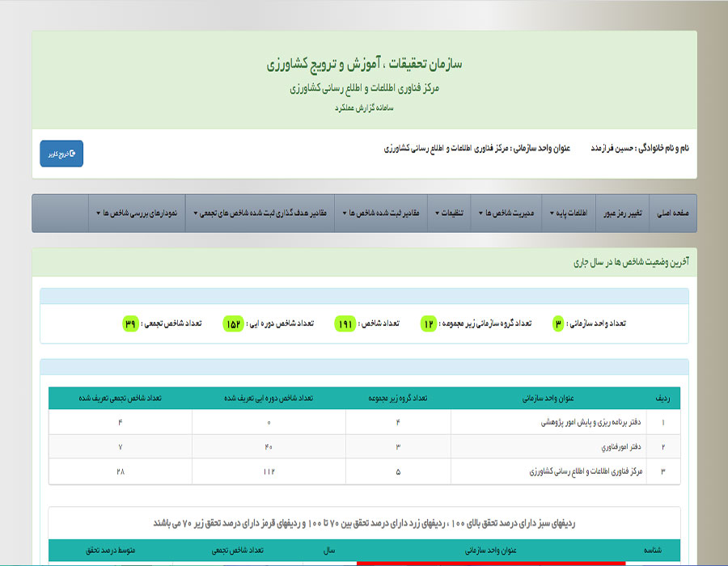Click periodic index value ۱۱۲ in table
Image resolution: width=728 pixels, height=566 pixels.
269,471
